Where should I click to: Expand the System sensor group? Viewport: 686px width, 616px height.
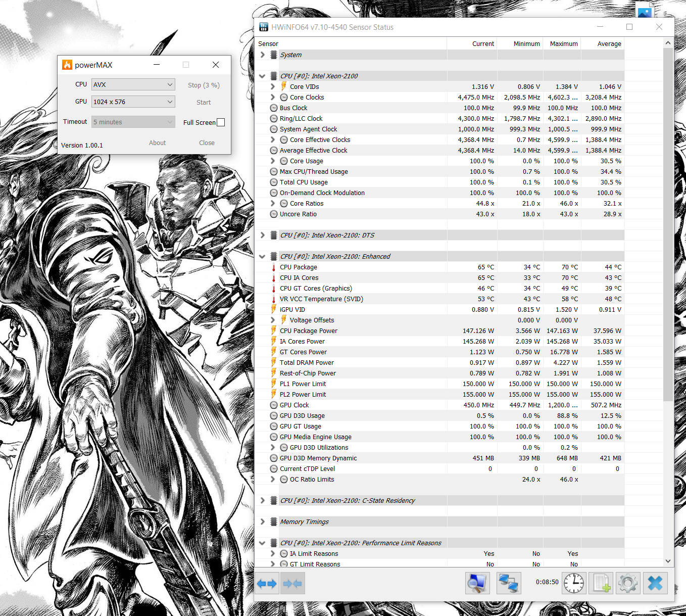[x=262, y=55]
